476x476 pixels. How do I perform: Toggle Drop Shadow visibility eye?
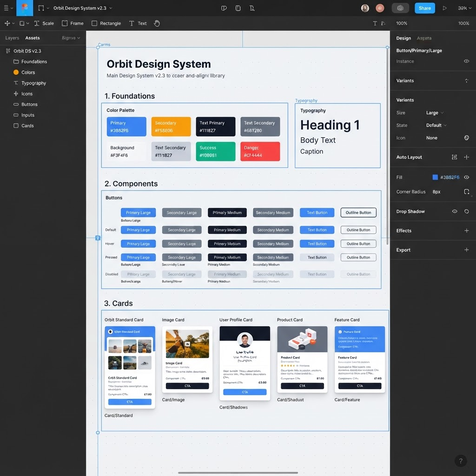click(x=455, y=212)
